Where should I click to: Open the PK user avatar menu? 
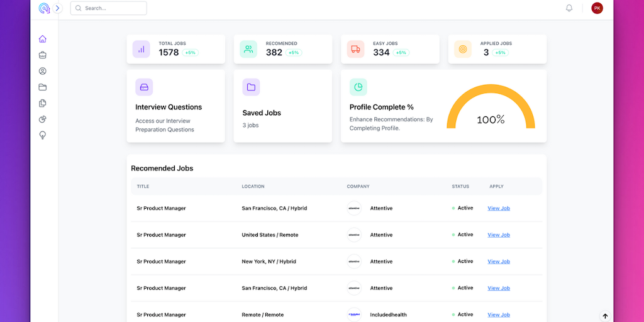pyautogui.click(x=597, y=8)
